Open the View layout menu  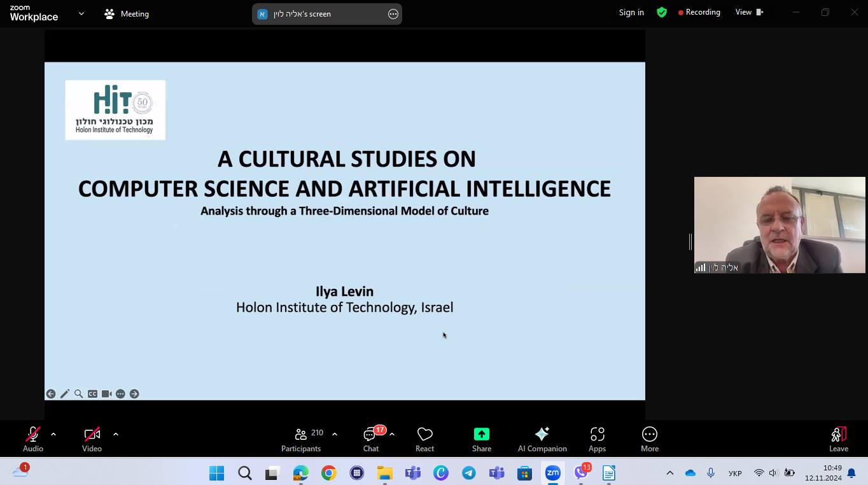pyautogui.click(x=749, y=12)
